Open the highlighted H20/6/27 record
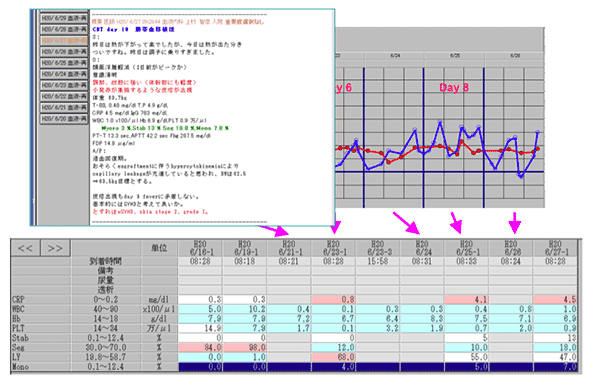Screen dimensions: 600x388 64,40
